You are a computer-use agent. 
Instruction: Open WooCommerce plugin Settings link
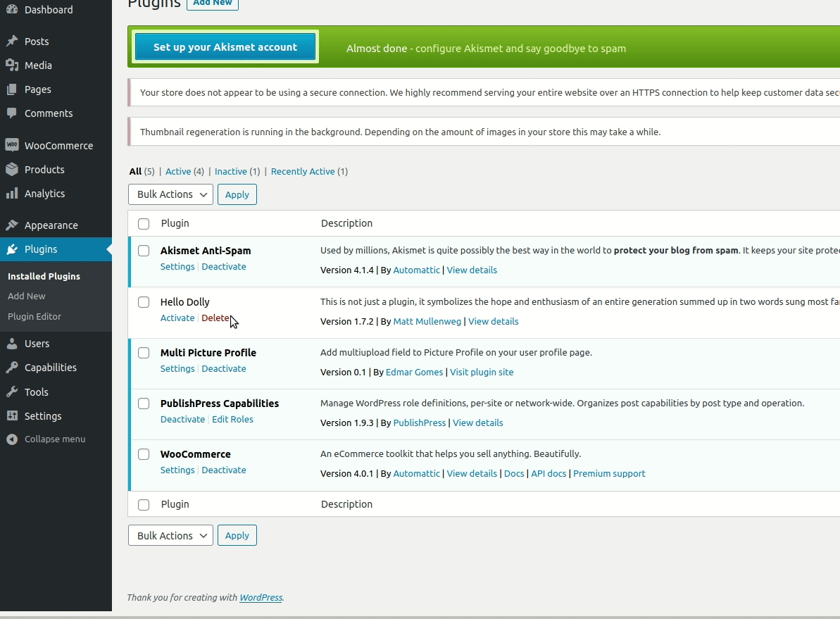(x=177, y=470)
